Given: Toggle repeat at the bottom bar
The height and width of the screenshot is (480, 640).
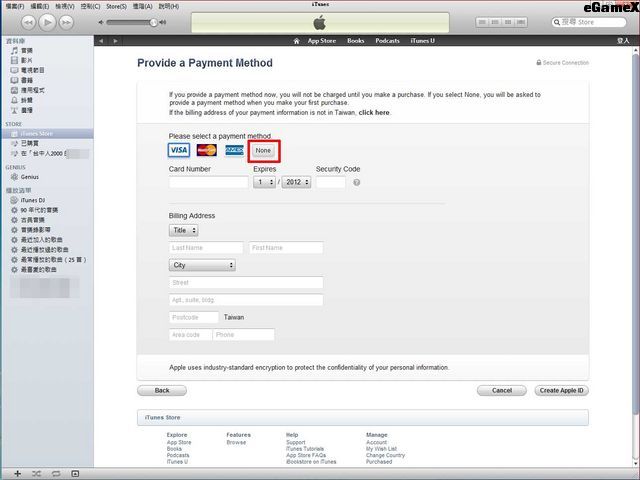Looking at the screenshot, I should 56,473.
